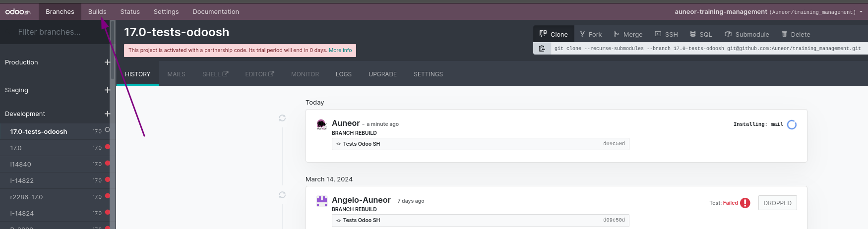Click the Angelo-Auneor pixel avatar
This screenshot has height=229, width=868.
tap(322, 201)
